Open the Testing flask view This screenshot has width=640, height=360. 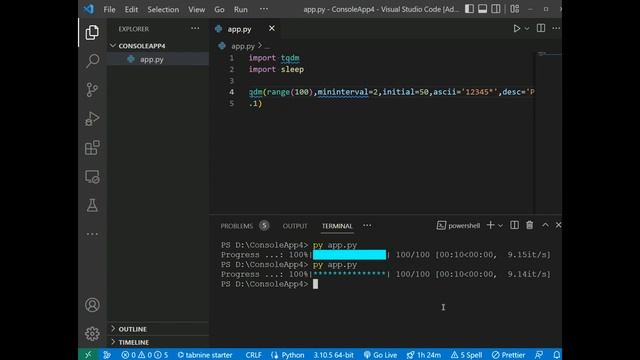(92, 205)
